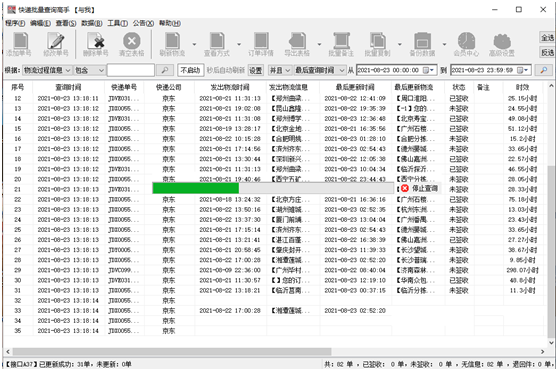558x371 pixels.
Task: Open the 并且 logic combo box
Action: pos(279,70)
